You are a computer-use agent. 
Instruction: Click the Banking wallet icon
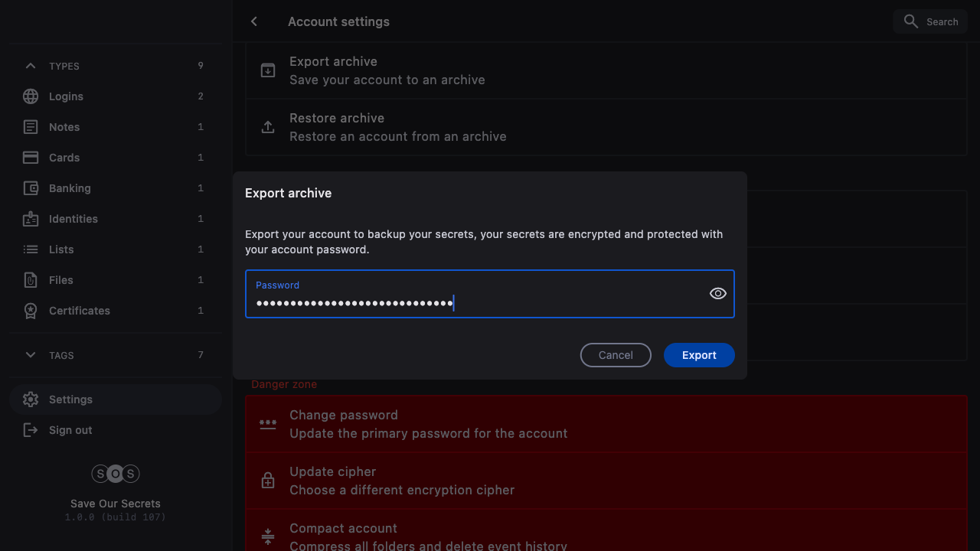tap(31, 188)
